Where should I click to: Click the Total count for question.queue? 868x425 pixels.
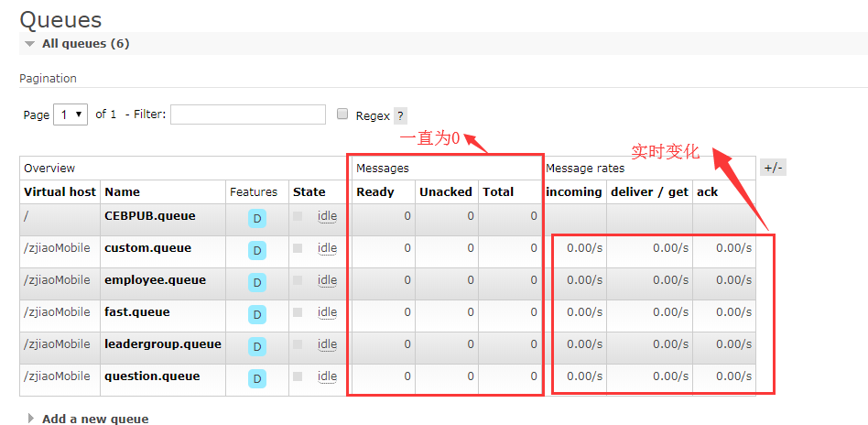coord(534,376)
